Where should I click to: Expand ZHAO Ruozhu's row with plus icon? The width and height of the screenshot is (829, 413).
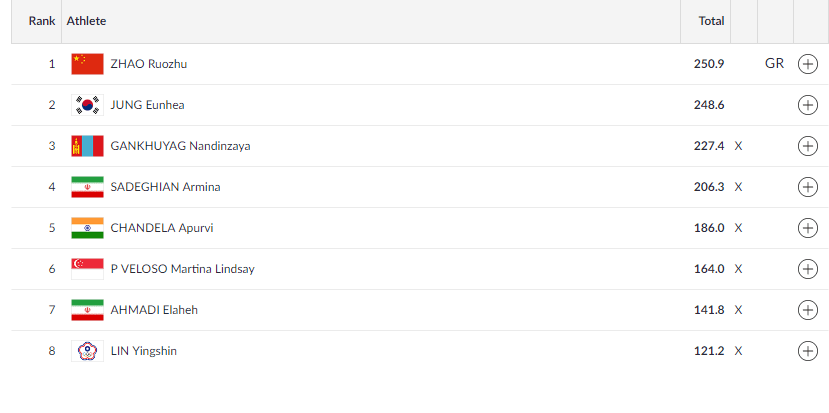pos(807,64)
